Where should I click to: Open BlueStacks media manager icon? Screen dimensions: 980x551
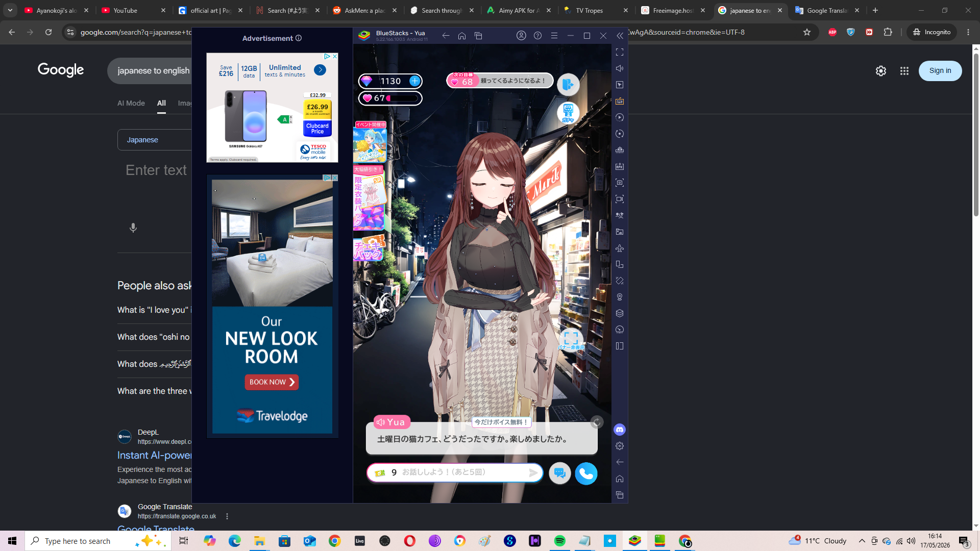coord(620,232)
